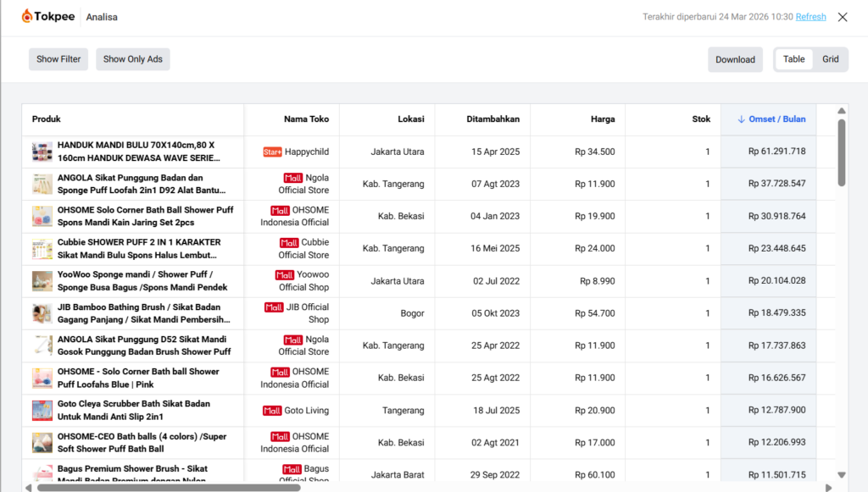Click the sort arrow in Omset / Bulan header

click(x=741, y=119)
